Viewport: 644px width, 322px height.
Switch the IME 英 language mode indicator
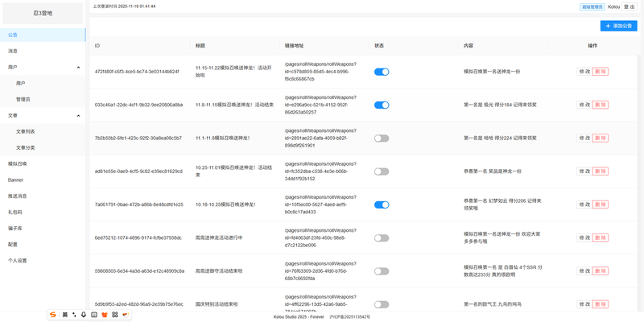pyautogui.click(x=65, y=315)
